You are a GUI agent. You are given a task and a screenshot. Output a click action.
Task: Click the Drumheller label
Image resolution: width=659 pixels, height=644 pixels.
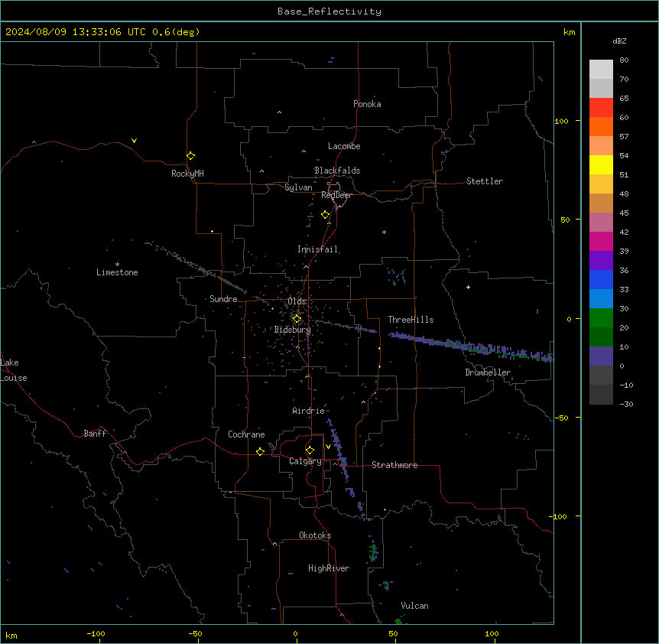pyautogui.click(x=488, y=372)
